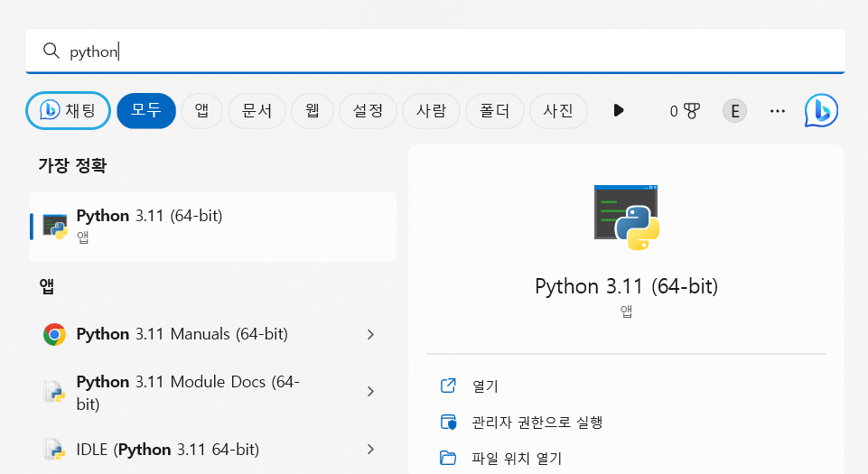Screen dimensions: 868x474
Task: Open the Python 3.11 Module Docs result
Action: 213,392
